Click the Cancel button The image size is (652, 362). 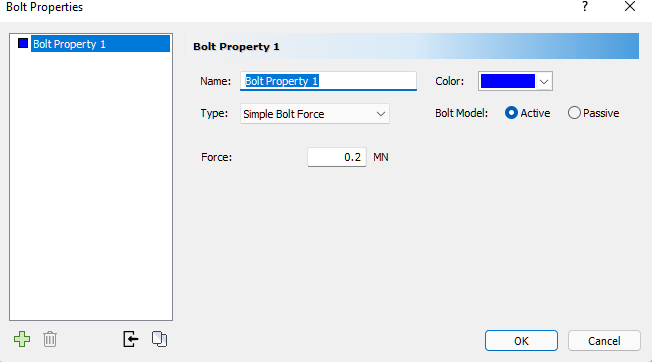pos(604,341)
